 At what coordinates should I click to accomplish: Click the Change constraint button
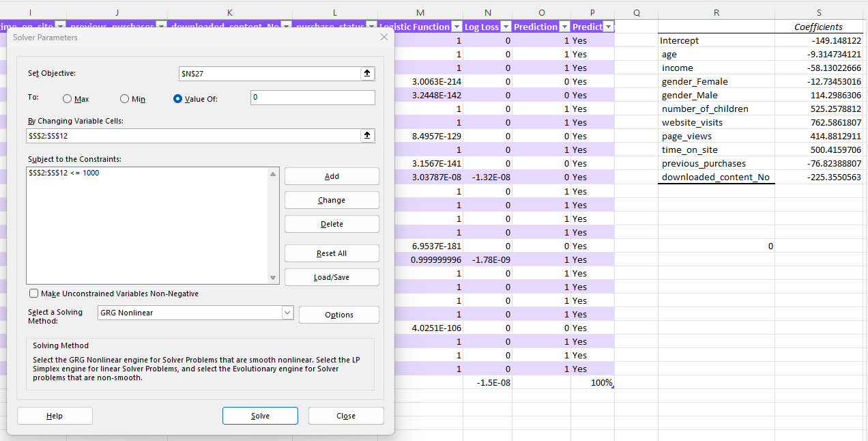click(x=332, y=200)
